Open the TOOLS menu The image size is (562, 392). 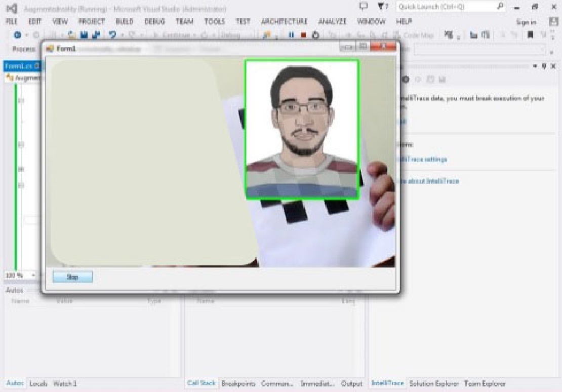pos(215,22)
